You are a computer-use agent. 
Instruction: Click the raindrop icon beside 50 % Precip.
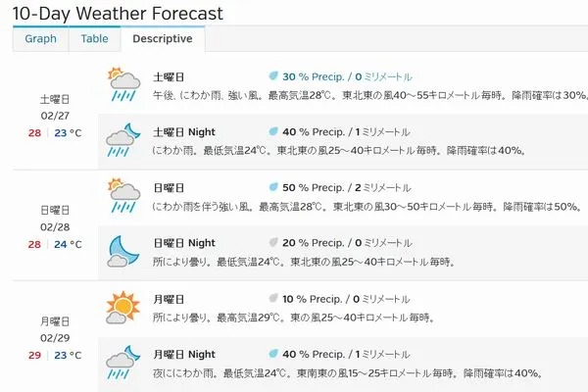(273, 187)
